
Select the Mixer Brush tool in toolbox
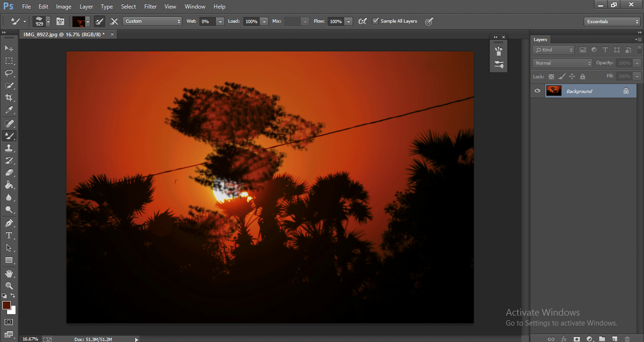click(x=9, y=136)
